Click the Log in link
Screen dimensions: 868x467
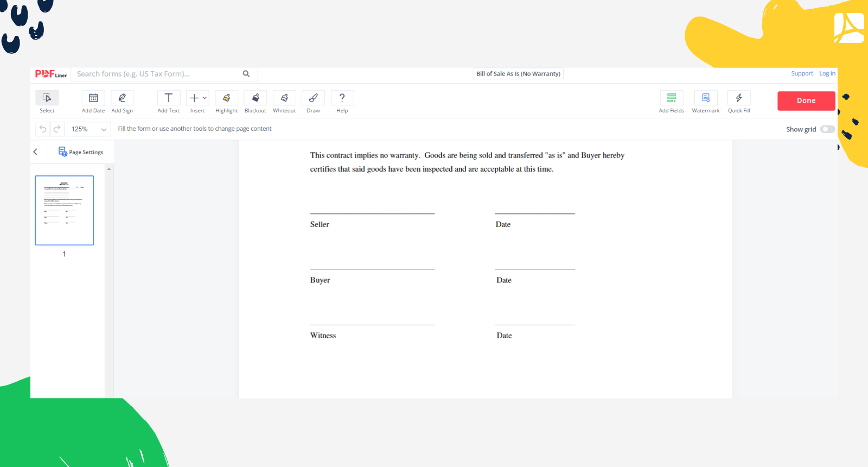(x=827, y=73)
